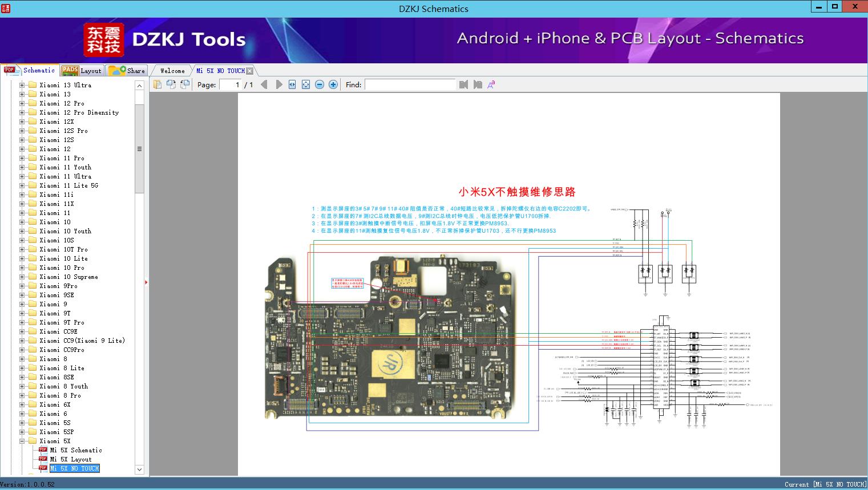Image resolution: width=868 pixels, height=490 pixels.
Task: Click the third page toolbar icon before Page label
Action: [185, 84]
